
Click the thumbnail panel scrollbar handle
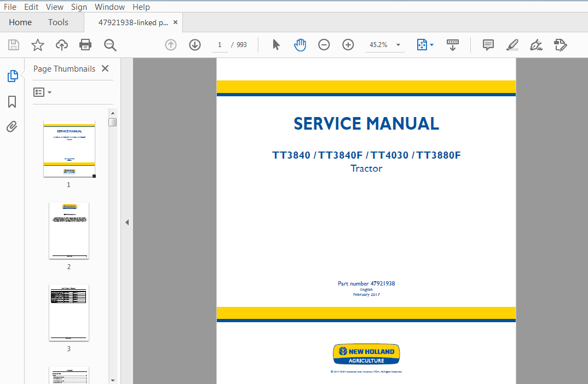pos(112,122)
